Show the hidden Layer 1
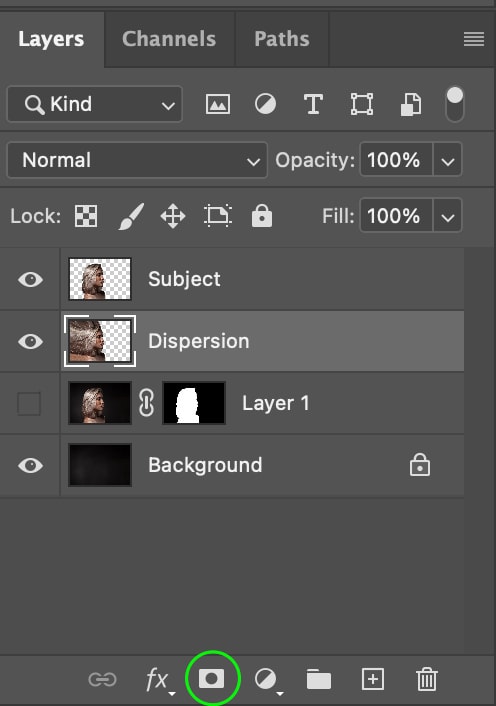Image resolution: width=496 pixels, height=706 pixels. click(x=29, y=403)
